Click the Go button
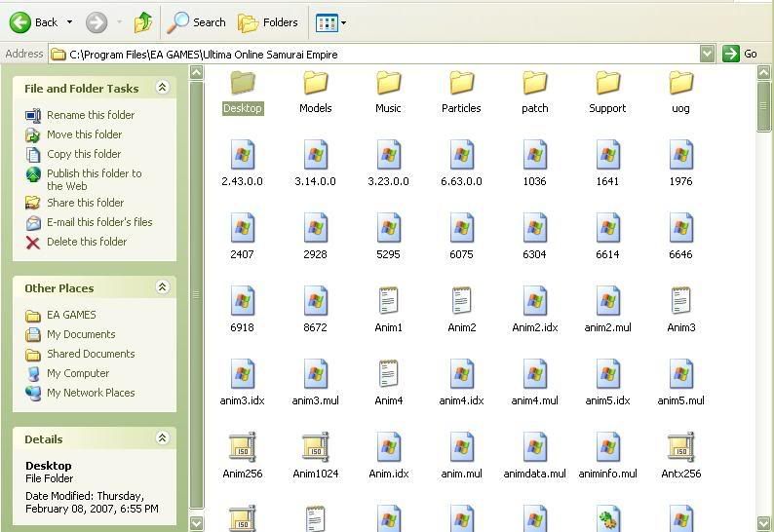The width and height of the screenshot is (774, 532). click(x=740, y=54)
